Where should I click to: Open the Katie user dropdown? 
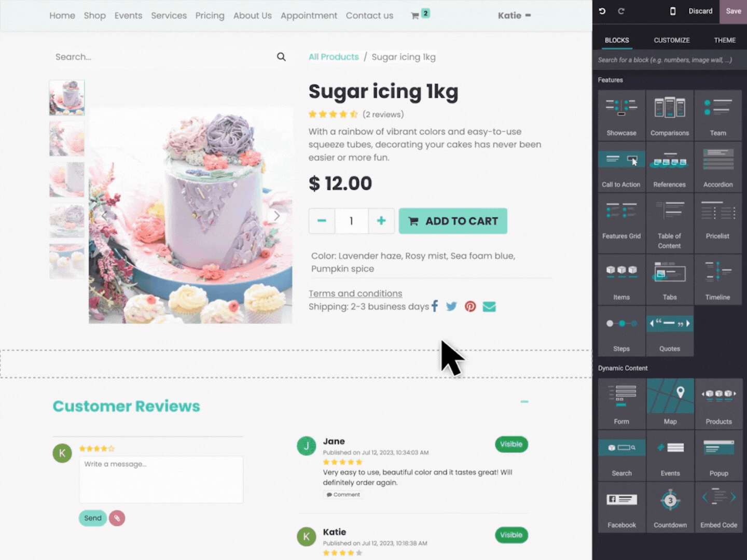click(x=514, y=16)
